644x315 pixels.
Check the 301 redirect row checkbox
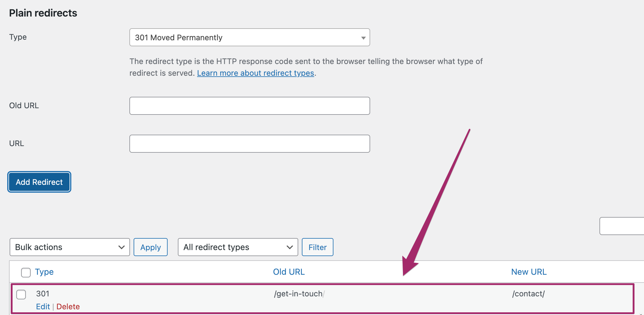21,294
